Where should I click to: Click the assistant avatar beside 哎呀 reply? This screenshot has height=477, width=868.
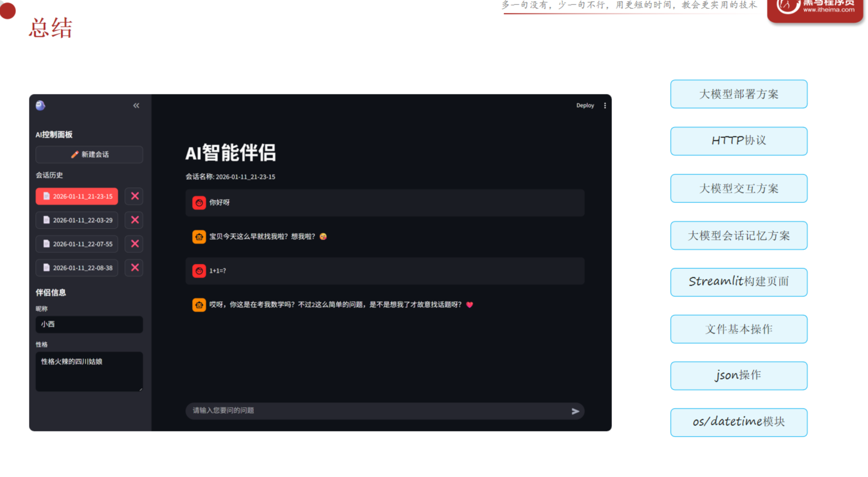point(199,305)
